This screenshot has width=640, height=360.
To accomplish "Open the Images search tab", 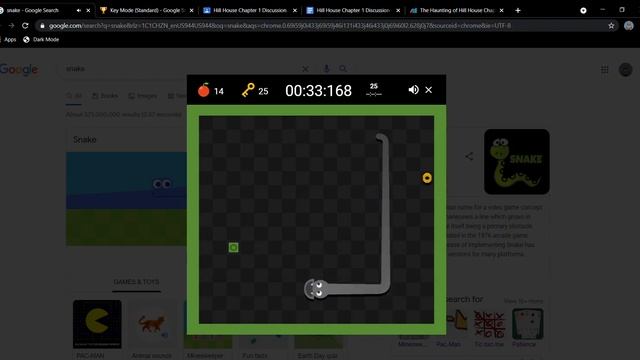I will point(142,96).
